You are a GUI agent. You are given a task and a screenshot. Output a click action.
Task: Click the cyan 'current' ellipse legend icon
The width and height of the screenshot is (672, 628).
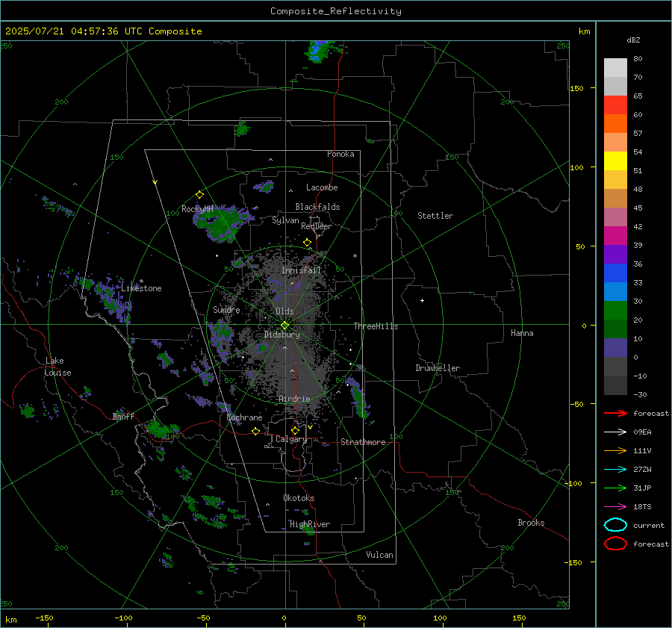click(615, 525)
